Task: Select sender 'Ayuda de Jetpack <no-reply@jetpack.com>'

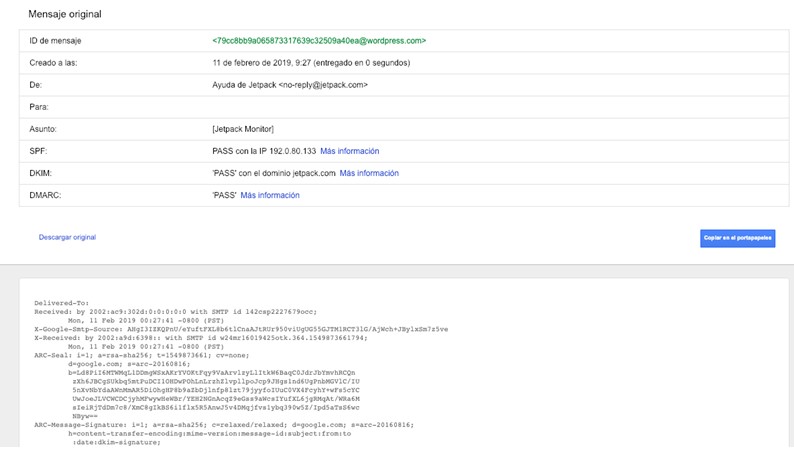Action: 290,85
